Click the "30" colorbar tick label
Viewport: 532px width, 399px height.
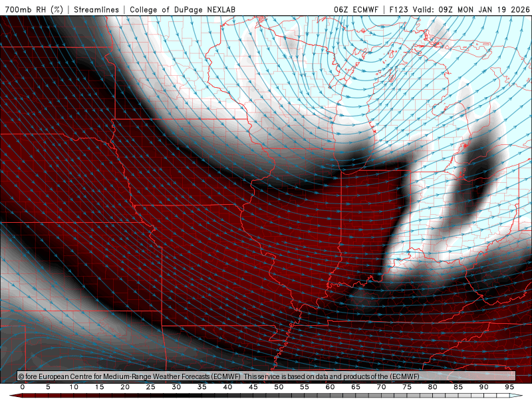pyautogui.click(x=176, y=387)
